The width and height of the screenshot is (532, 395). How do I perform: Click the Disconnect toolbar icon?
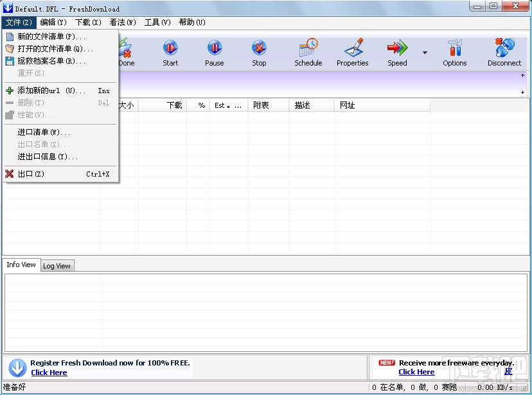[504, 53]
